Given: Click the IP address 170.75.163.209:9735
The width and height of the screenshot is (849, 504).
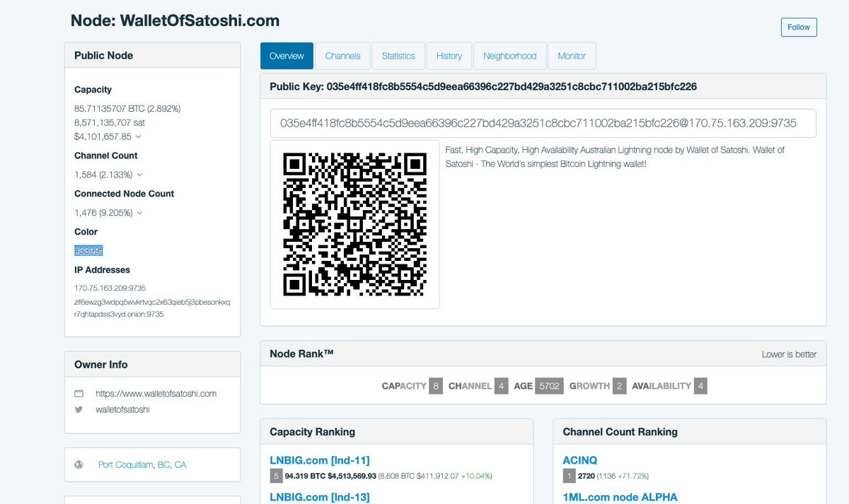Looking at the screenshot, I should tap(110, 288).
